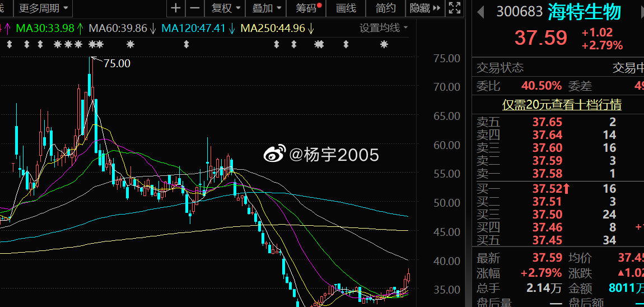This screenshot has height=307, width=644.
Task: Select the 画线 drawing tool button
Action: point(346,8)
